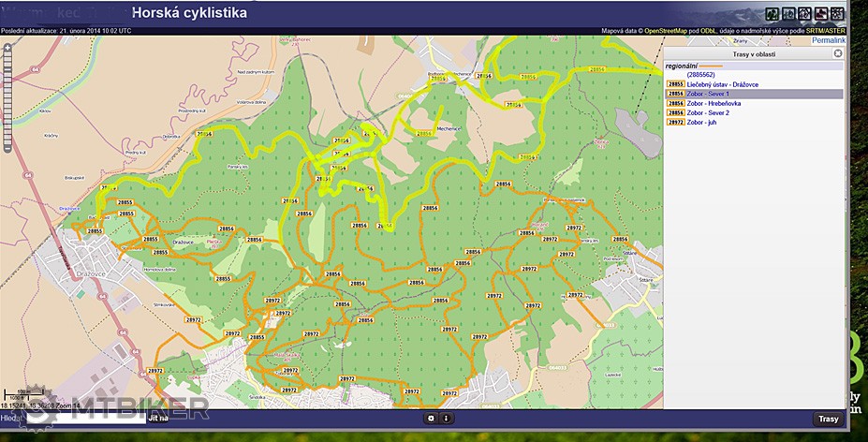Viewport: 868px width, 442px height.
Task: Open the info icon in bottom bar
Action: [x=446, y=419]
